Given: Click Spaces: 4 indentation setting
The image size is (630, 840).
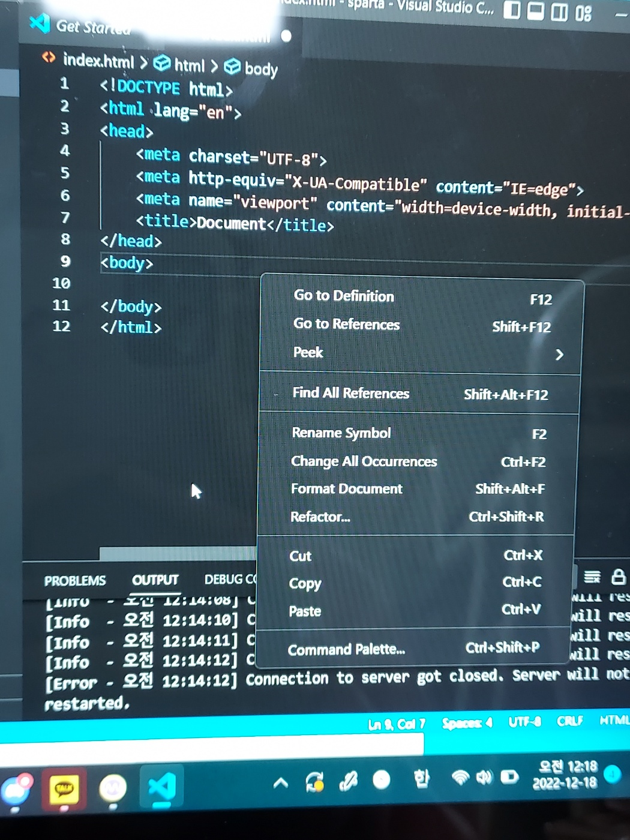Looking at the screenshot, I should click(467, 723).
